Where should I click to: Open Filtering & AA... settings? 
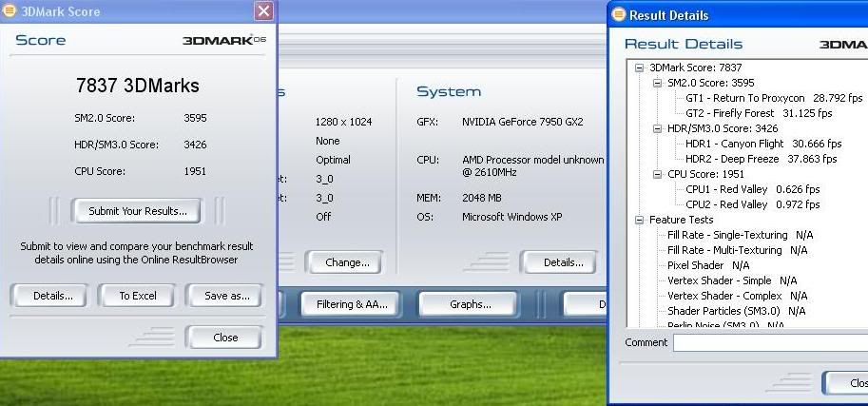(351, 304)
